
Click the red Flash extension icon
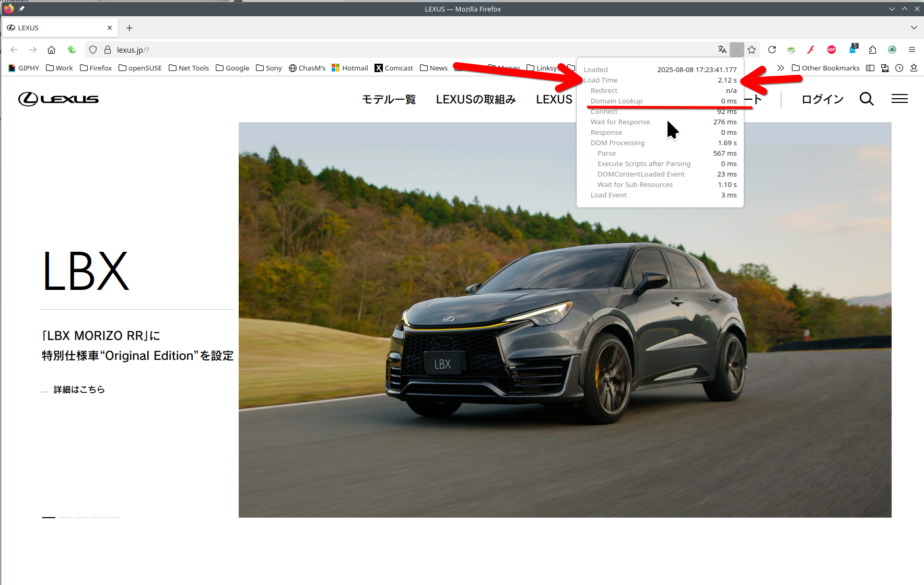click(811, 50)
